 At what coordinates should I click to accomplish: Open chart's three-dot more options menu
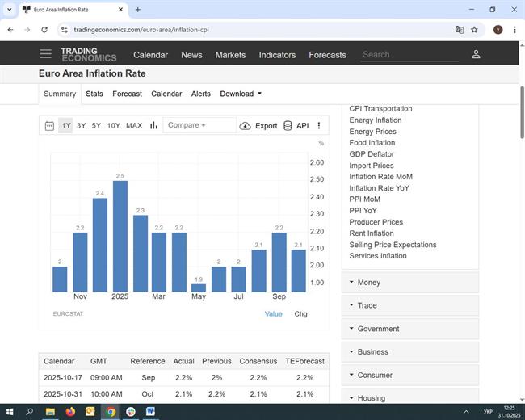pyautogui.click(x=319, y=126)
